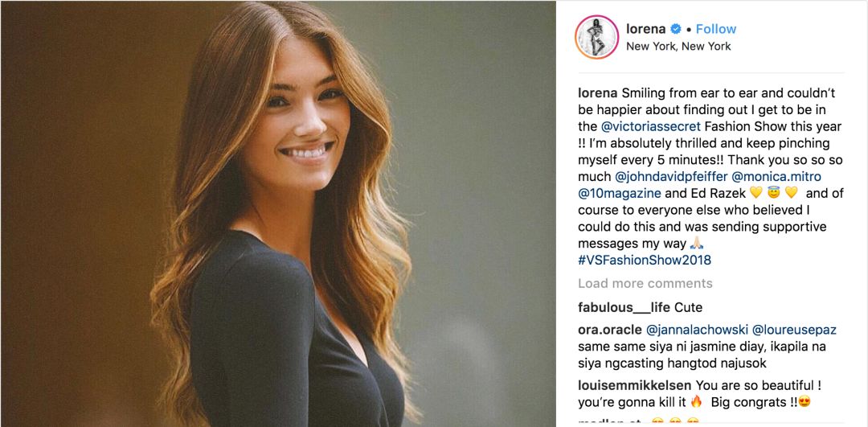This screenshot has height=427, width=868.
Task: Open the #VSFashionShow2018 hashtag
Action: 645,261
